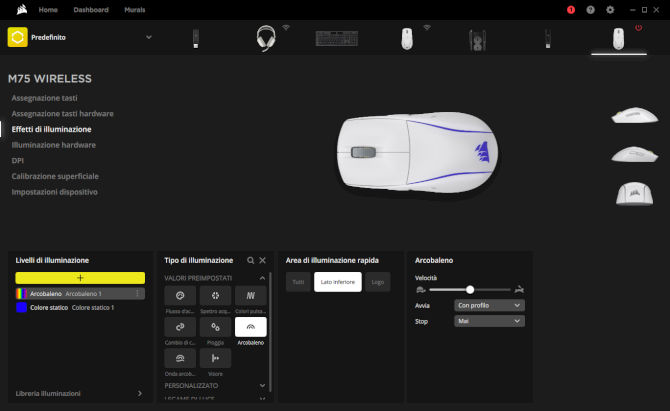Image resolution: width=670 pixels, height=411 pixels.
Task: Click the lighting type list scrollbar
Action: 270,333
